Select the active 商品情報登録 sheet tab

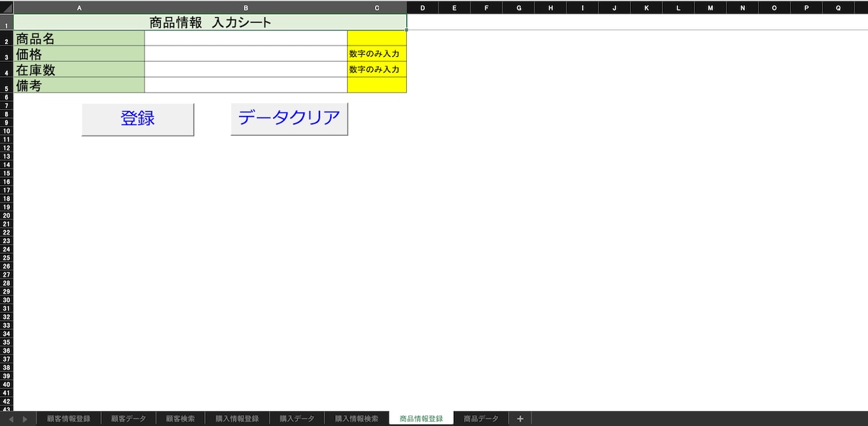(421, 419)
